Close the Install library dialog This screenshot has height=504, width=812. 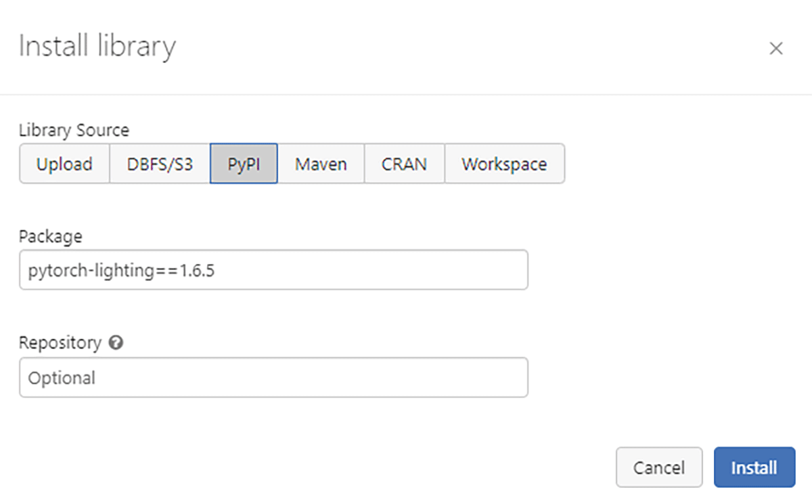pyautogui.click(x=775, y=48)
